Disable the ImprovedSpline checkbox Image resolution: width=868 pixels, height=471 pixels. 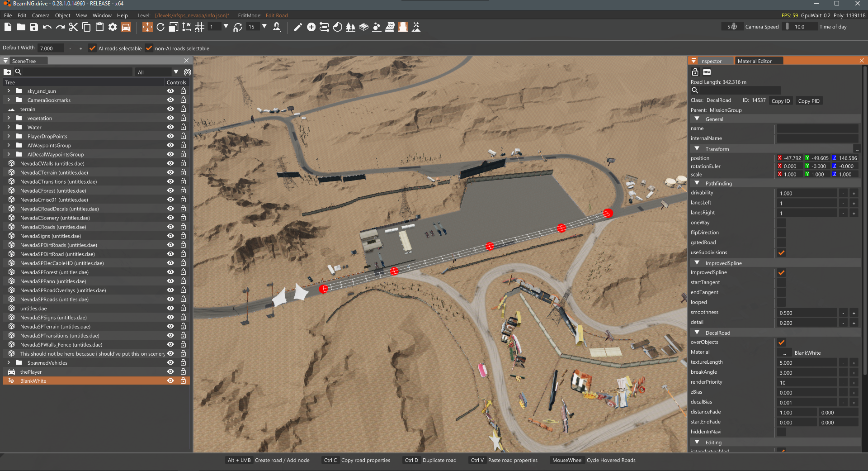[781, 272]
